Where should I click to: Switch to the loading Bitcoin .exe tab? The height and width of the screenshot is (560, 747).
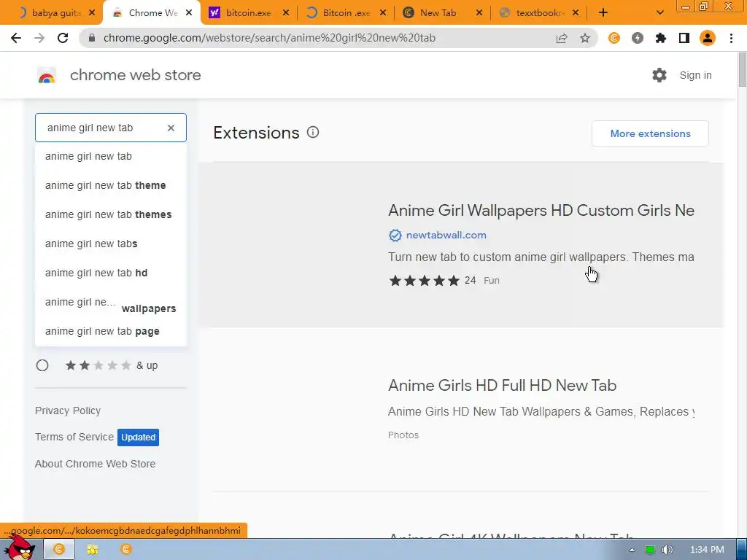coord(346,13)
